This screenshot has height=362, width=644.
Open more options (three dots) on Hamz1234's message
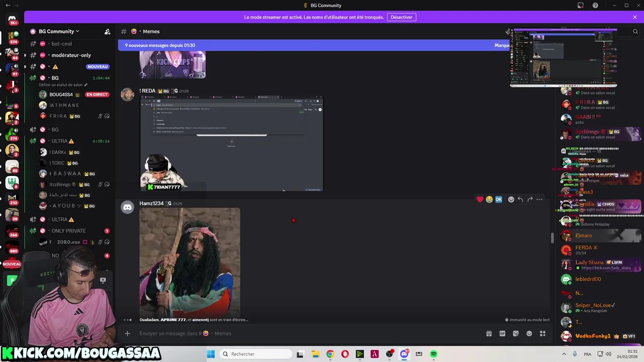coord(539,199)
